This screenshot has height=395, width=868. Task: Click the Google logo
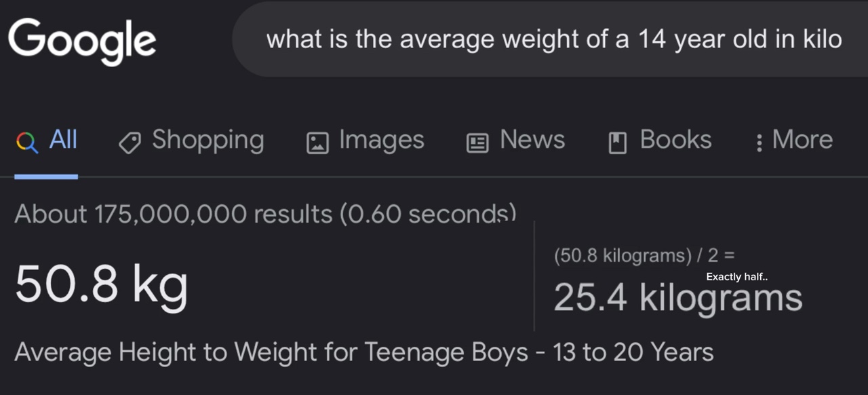coord(81,41)
